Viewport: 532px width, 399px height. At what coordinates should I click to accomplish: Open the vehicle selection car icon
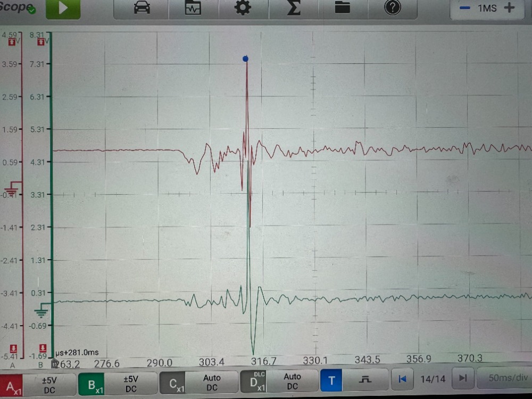point(142,9)
